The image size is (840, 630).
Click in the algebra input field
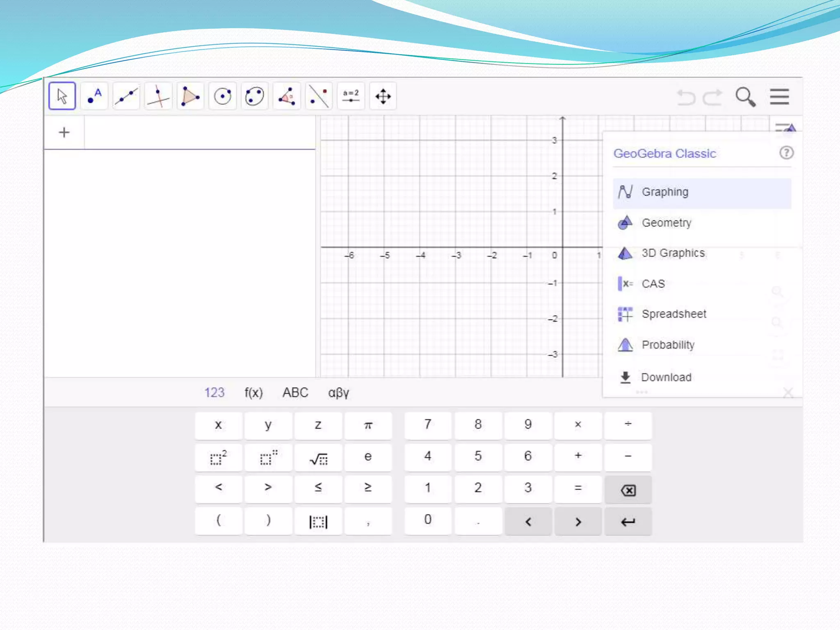coord(199,132)
